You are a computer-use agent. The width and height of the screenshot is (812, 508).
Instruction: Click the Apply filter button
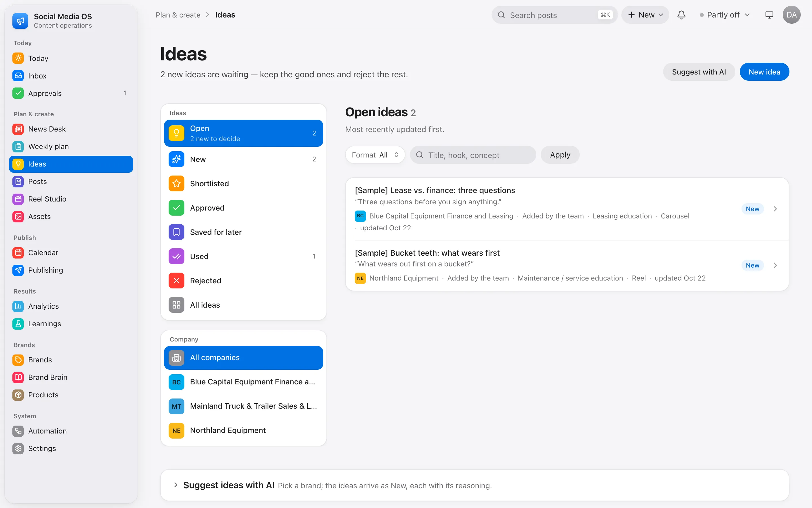coord(560,155)
